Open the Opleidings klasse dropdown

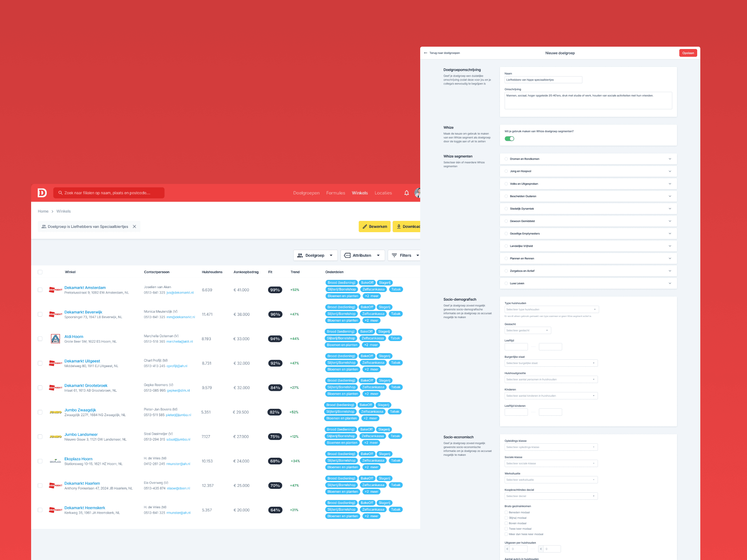tap(551, 447)
